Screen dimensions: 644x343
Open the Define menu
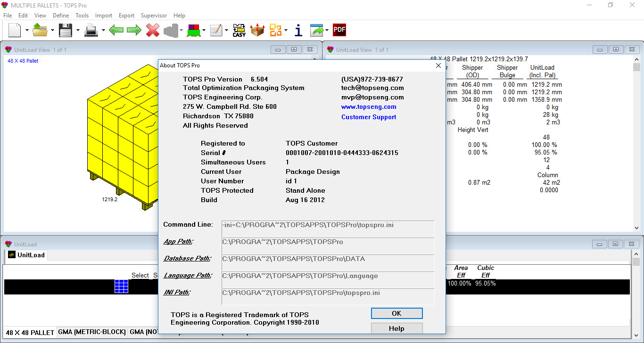point(61,16)
